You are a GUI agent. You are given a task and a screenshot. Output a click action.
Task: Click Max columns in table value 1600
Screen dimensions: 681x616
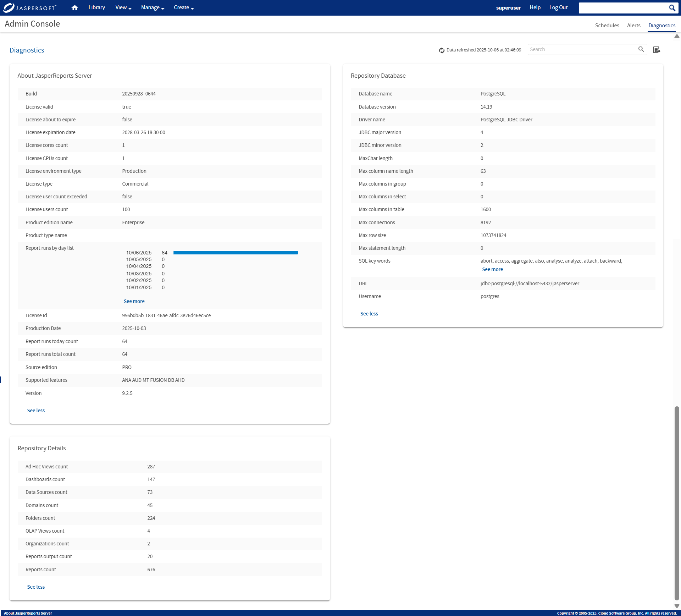[x=486, y=209]
